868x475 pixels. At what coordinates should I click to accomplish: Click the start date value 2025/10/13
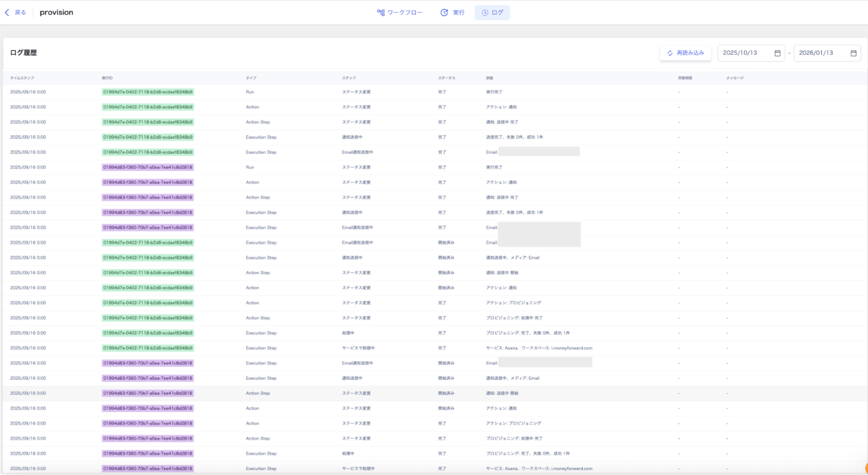point(740,53)
